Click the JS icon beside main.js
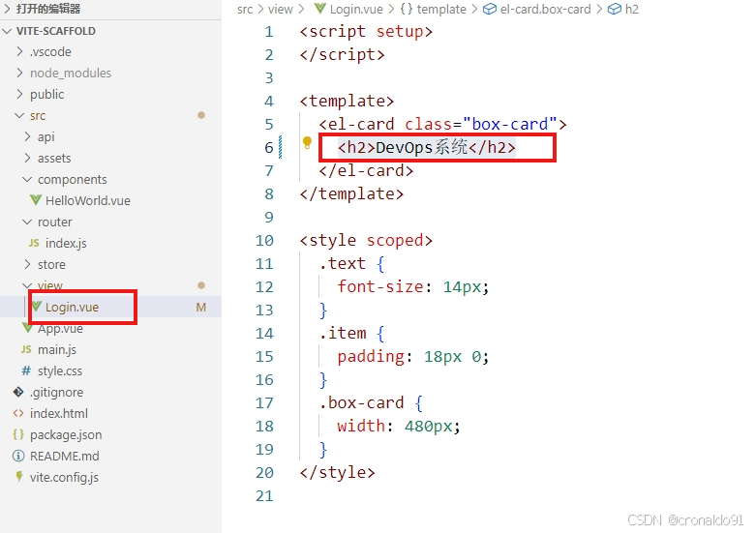The image size is (756, 533). (x=26, y=349)
